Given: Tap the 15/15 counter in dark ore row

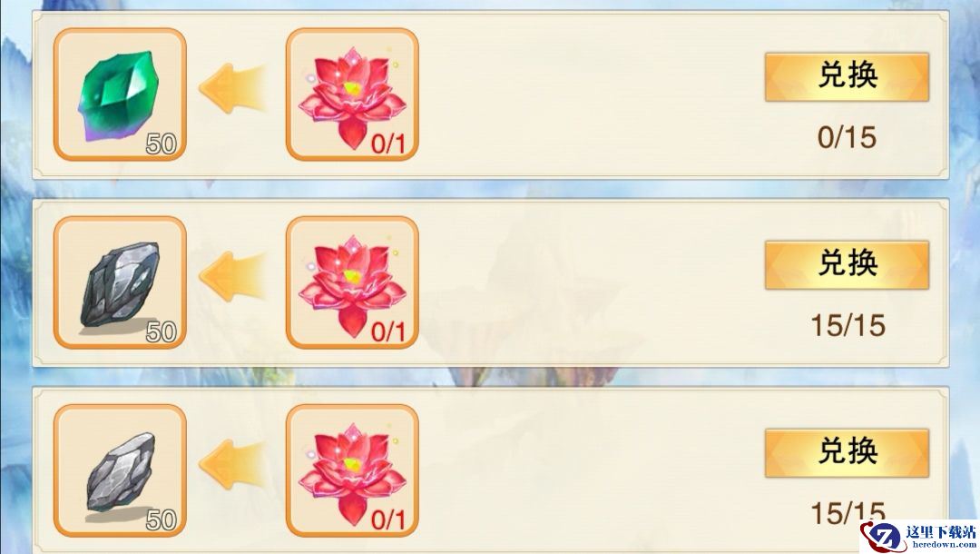Looking at the screenshot, I should [848, 325].
